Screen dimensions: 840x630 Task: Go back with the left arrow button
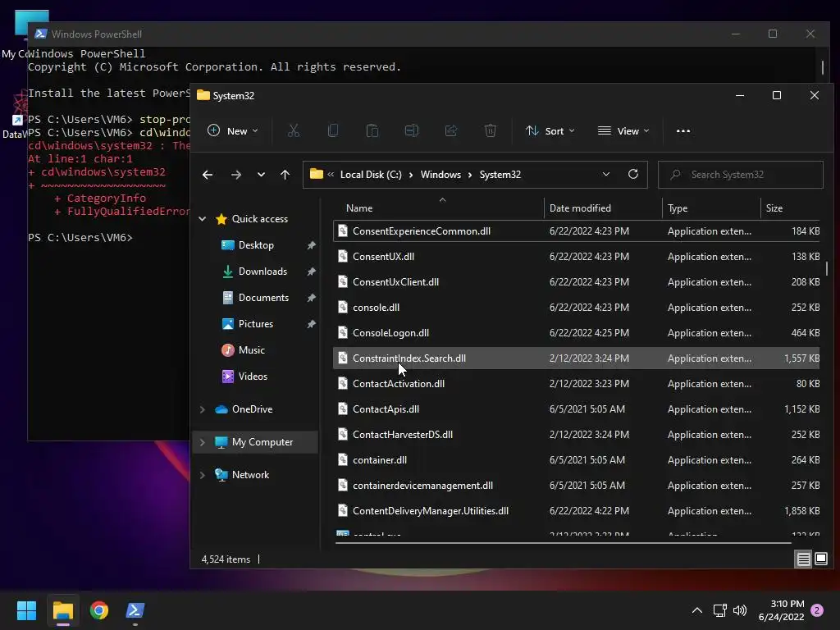point(208,175)
